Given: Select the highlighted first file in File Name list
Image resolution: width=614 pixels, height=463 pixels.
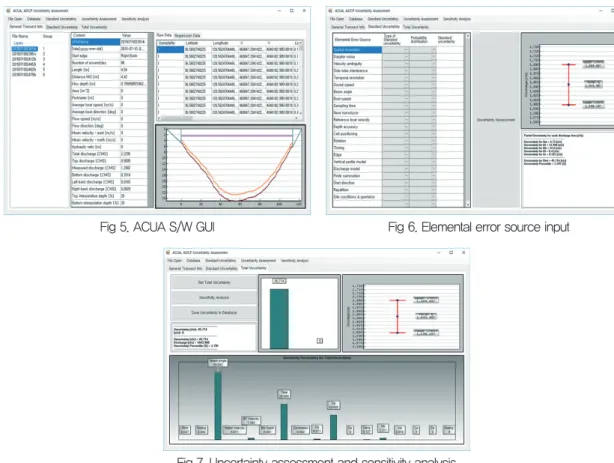Looking at the screenshot, I should (x=24, y=49).
